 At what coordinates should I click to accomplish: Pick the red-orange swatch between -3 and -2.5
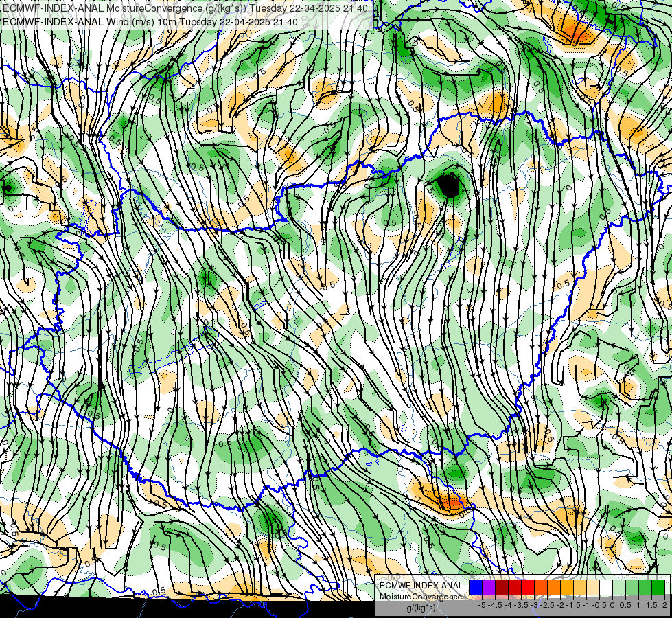541,587
